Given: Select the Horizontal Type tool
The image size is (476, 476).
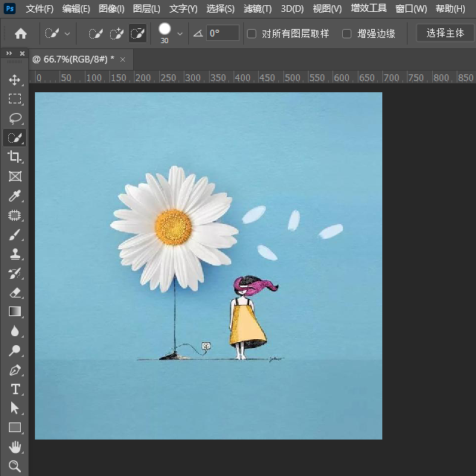Looking at the screenshot, I should click(14, 389).
